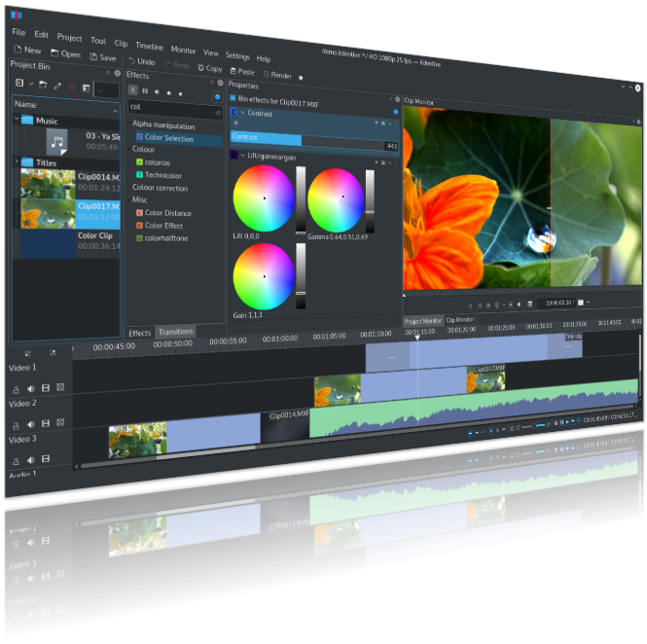Viewport: 647px width, 644px height.
Task: Select the music note audio clip thumbnail
Action: click(x=56, y=142)
